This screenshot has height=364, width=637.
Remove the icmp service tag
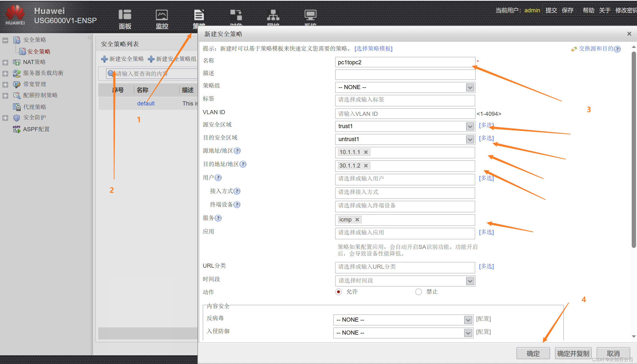tap(357, 220)
